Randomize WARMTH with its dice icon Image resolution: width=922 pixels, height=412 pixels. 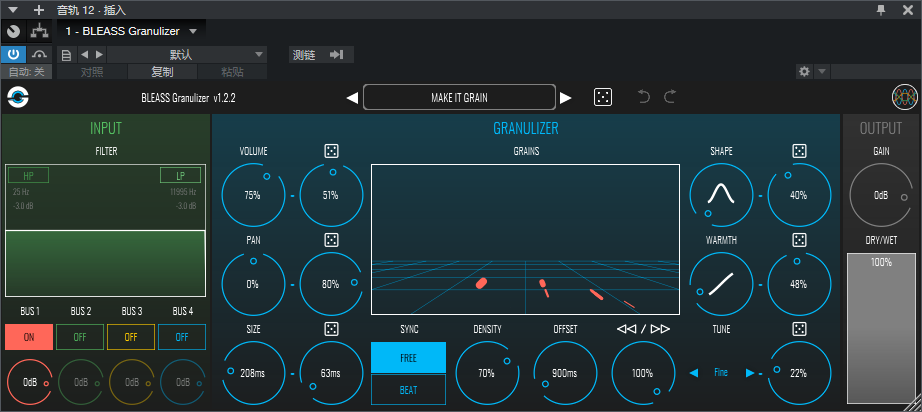click(799, 240)
